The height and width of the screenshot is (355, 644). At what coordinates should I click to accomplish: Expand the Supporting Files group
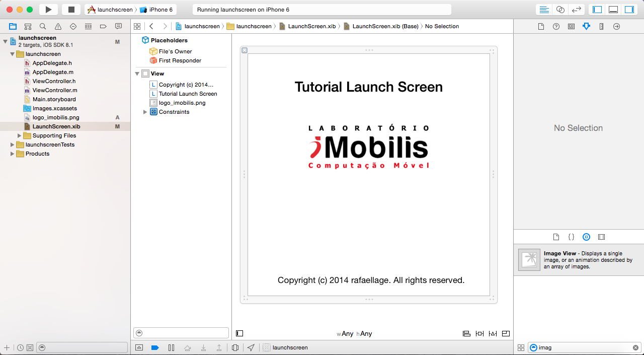(20, 135)
